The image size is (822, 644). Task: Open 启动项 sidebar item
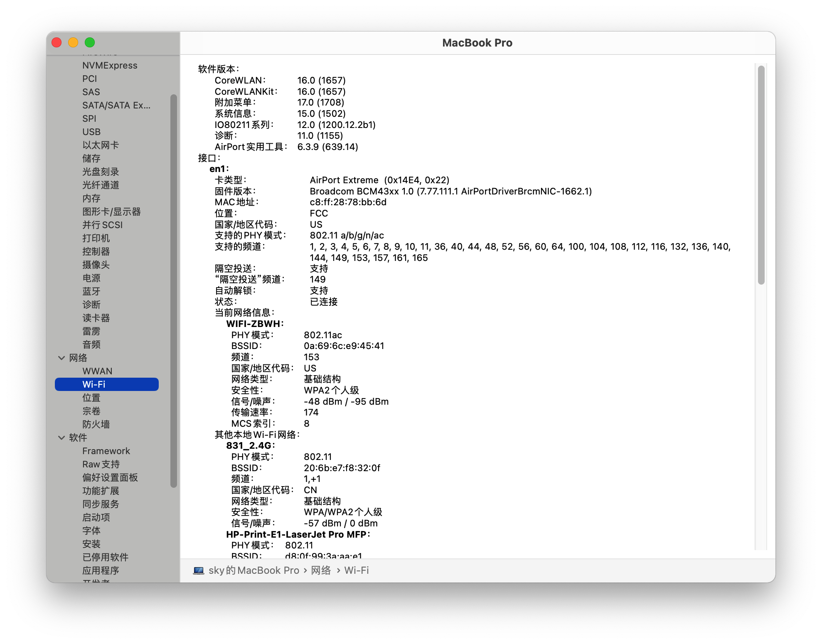(96, 517)
